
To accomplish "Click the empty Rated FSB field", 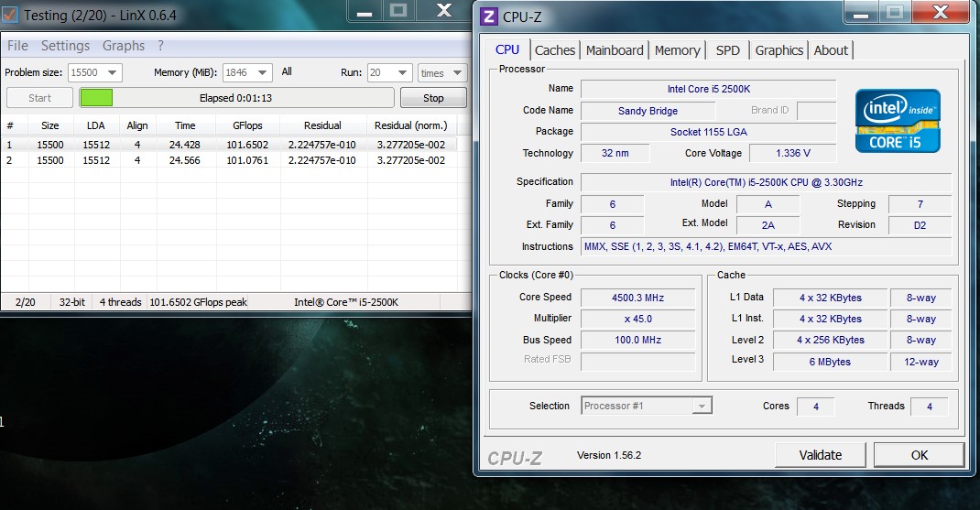I will (x=637, y=362).
